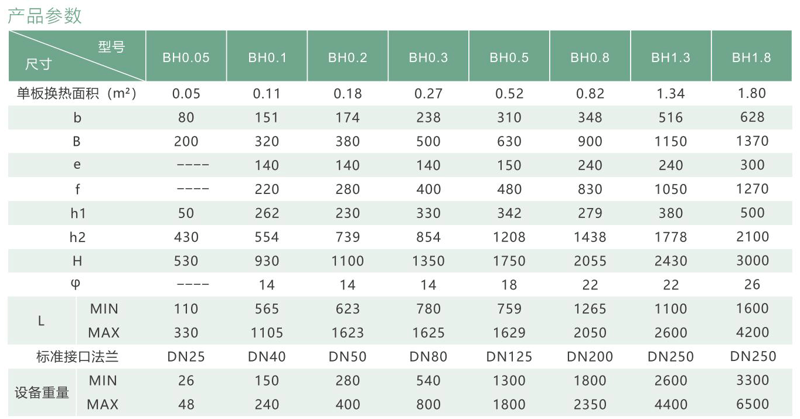This screenshot has height=419, width=800.
Task: Click the 设备重量 row label
Action: click(42, 392)
